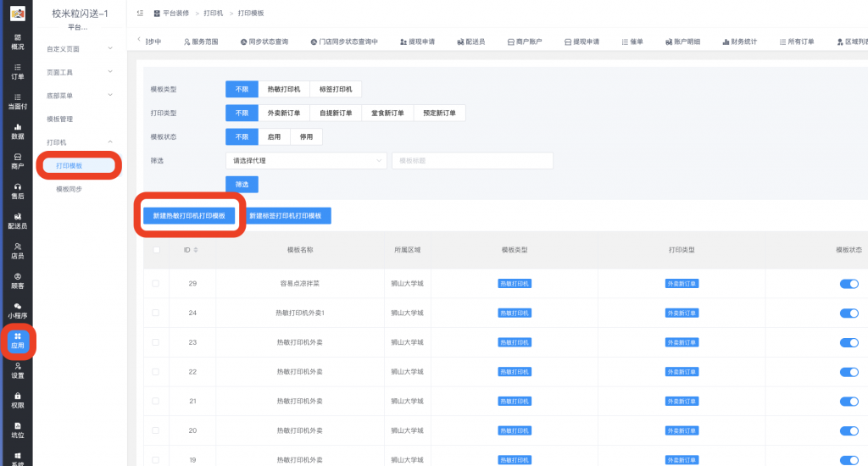Focus the 模板标题 input field
Viewport: 868px width, 466px height.
pos(472,160)
